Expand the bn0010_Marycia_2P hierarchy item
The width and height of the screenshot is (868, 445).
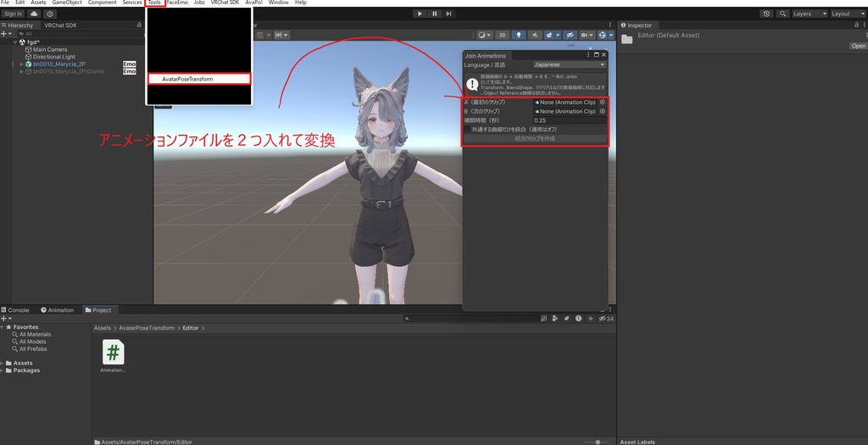point(21,64)
